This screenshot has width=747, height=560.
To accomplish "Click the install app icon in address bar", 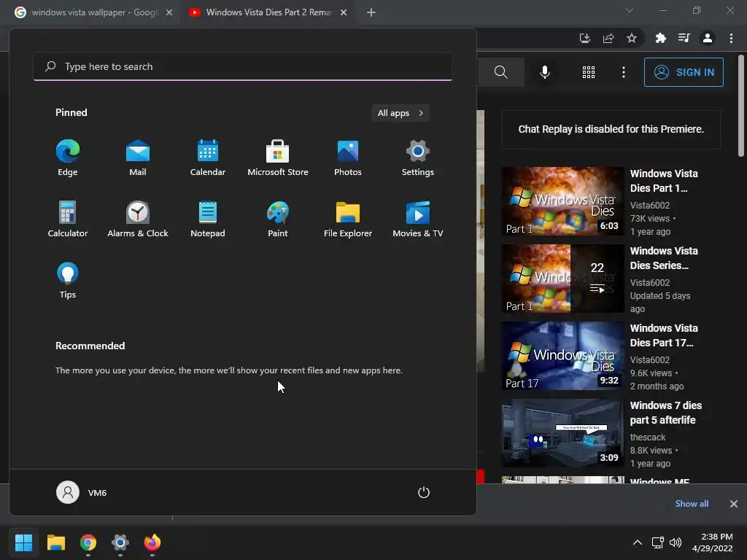I will 584,38.
